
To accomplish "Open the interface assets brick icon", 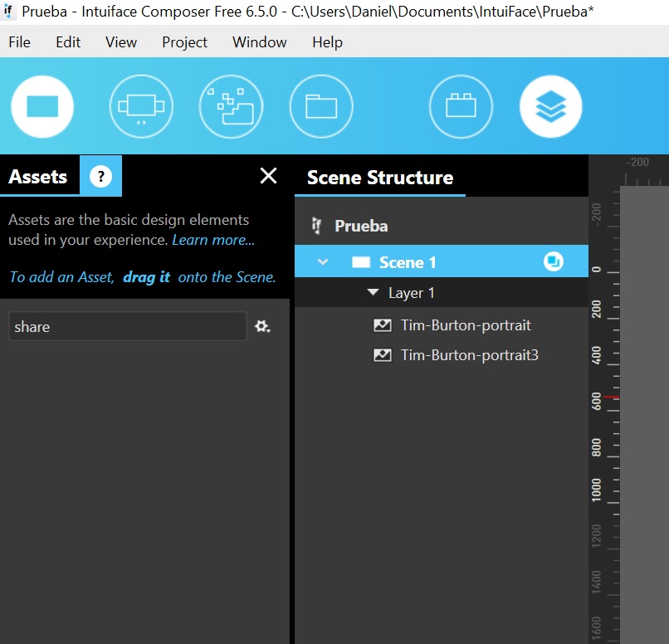I will tap(461, 106).
